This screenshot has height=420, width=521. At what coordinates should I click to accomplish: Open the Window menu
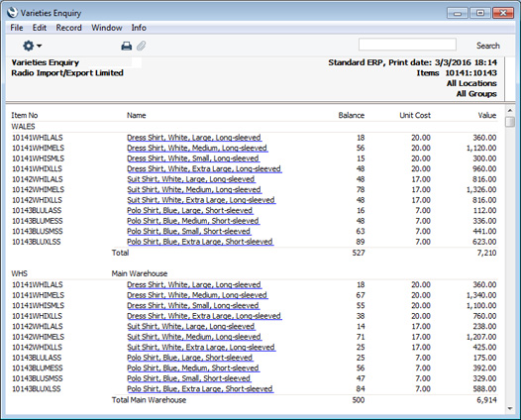[107, 28]
